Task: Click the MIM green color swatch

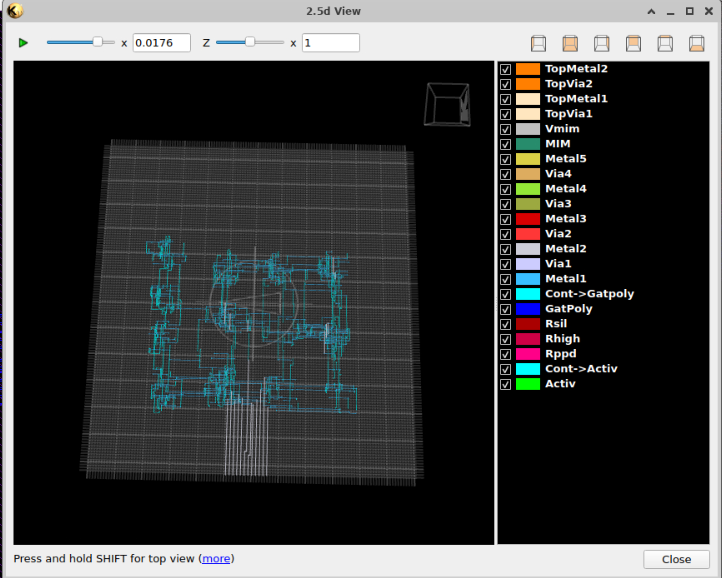Action: click(x=528, y=144)
